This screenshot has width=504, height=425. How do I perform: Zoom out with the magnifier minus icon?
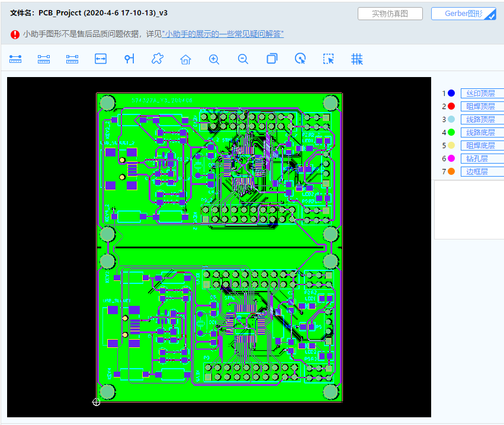pyautogui.click(x=243, y=59)
